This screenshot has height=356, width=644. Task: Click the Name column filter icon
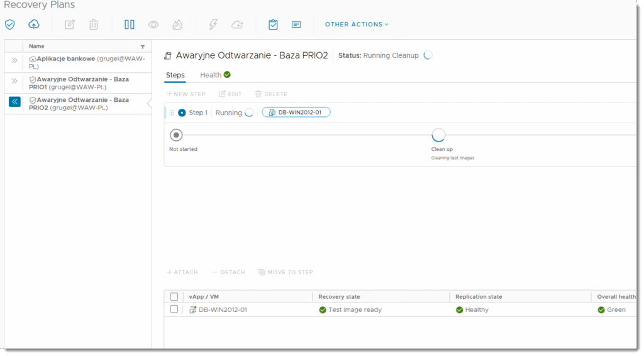point(143,47)
